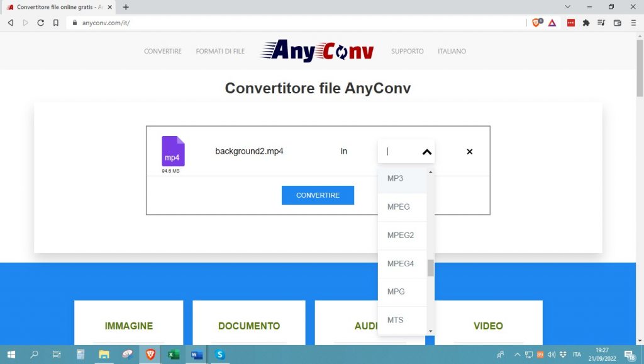The height and width of the screenshot is (364, 644).
Task: Click the AnyConv logo
Action: 317,51
